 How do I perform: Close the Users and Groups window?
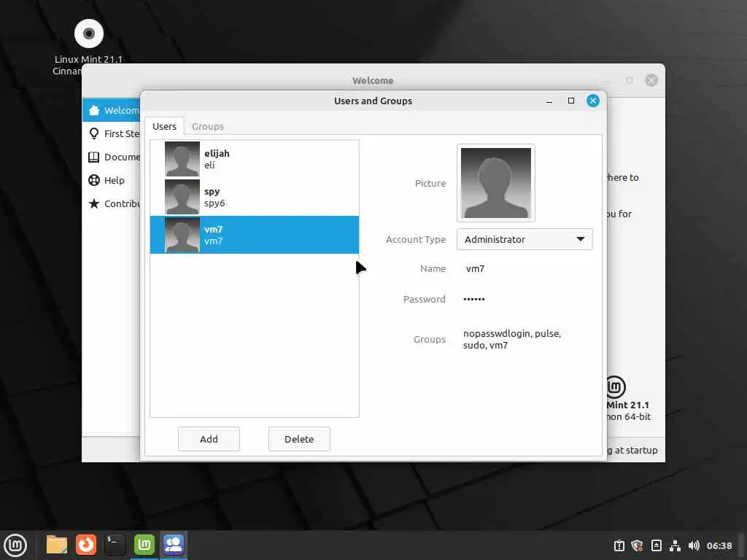[x=592, y=101]
